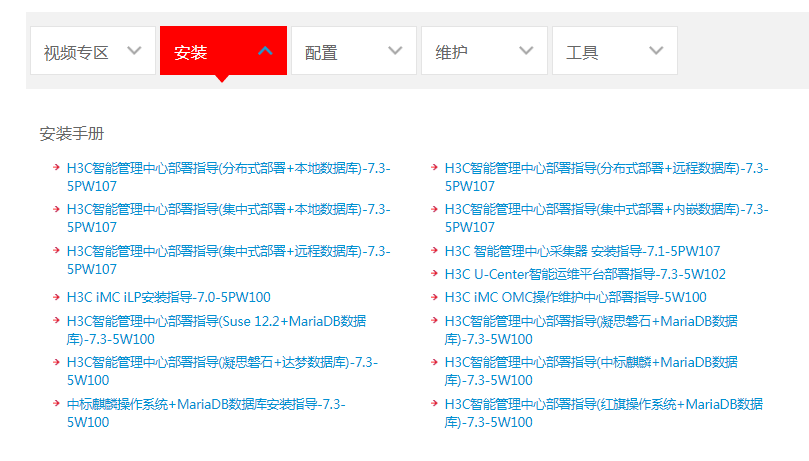Open 集中式部署+内嵌数据库 deployment guide link

pyautogui.click(x=606, y=218)
